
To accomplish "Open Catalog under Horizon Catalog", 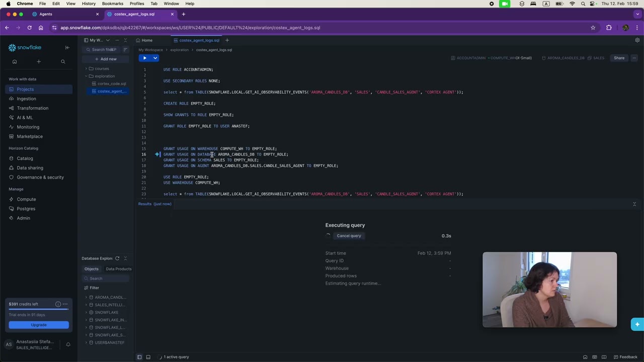I will [x=39, y=158].
